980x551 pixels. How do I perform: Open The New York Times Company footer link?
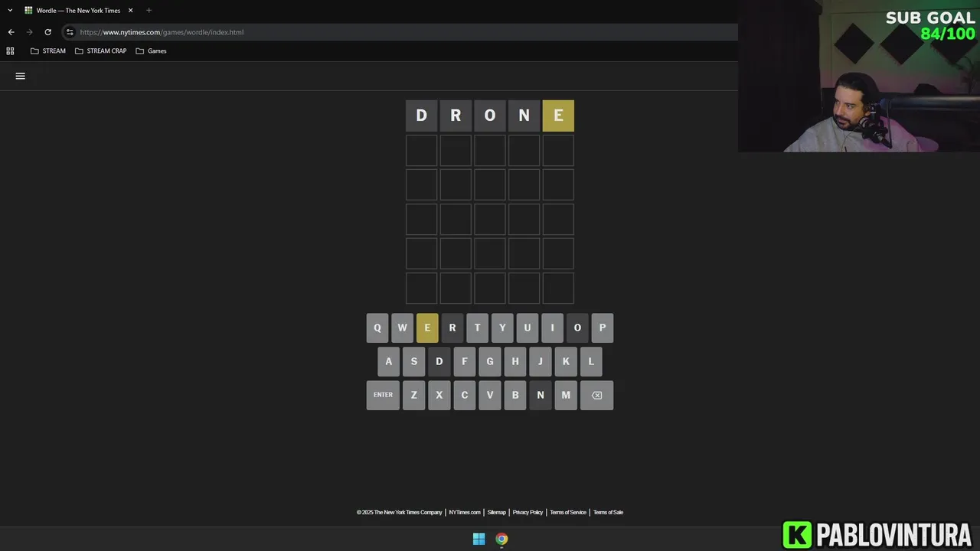tap(399, 512)
